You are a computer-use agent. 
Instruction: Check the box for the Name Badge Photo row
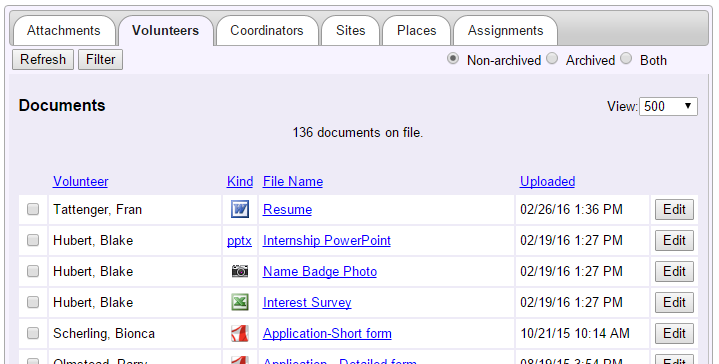click(x=33, y=271)
